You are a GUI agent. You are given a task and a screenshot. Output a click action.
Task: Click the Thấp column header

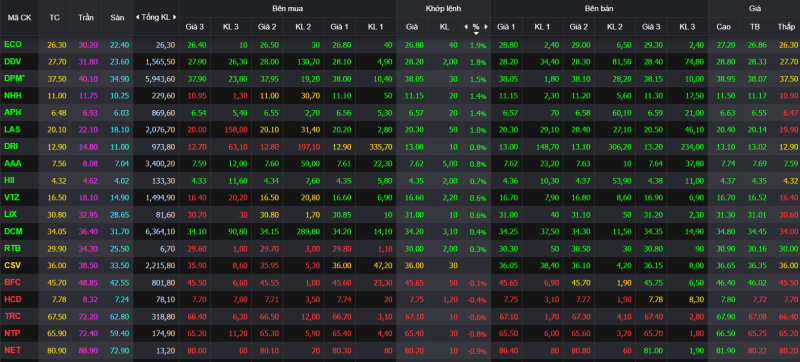[786, 27]
